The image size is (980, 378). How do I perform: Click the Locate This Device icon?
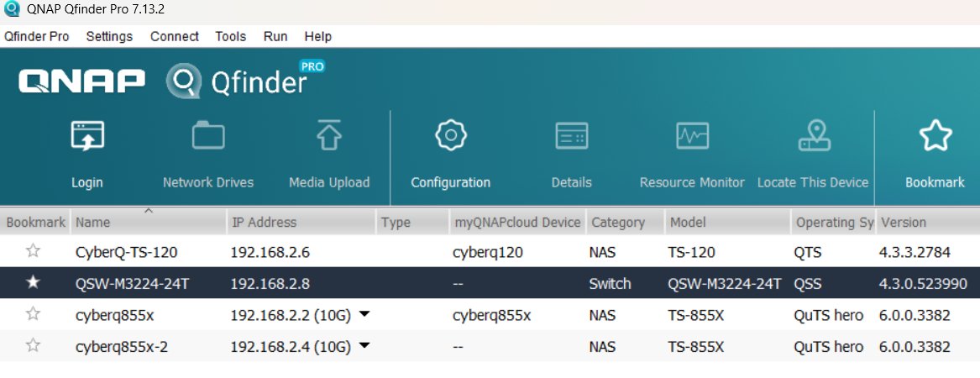coord(813,136)
